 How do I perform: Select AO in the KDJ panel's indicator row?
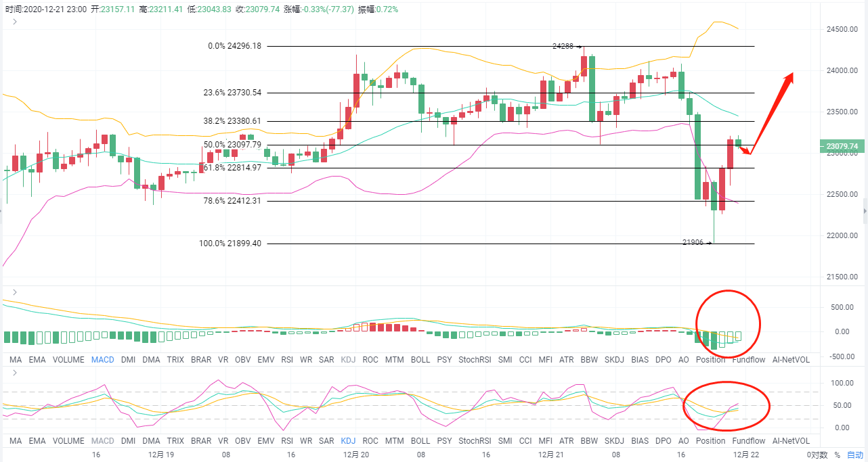pyautogui.click(x=683, y=440)
